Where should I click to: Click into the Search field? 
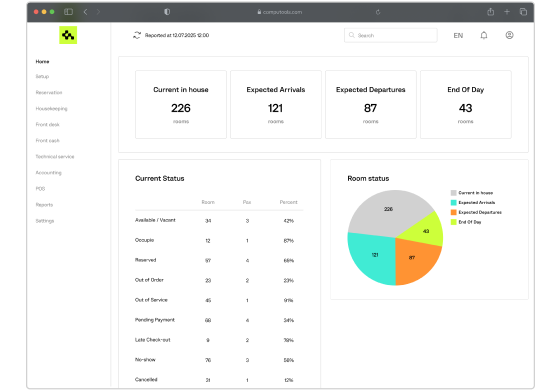[x=391, y=35]
